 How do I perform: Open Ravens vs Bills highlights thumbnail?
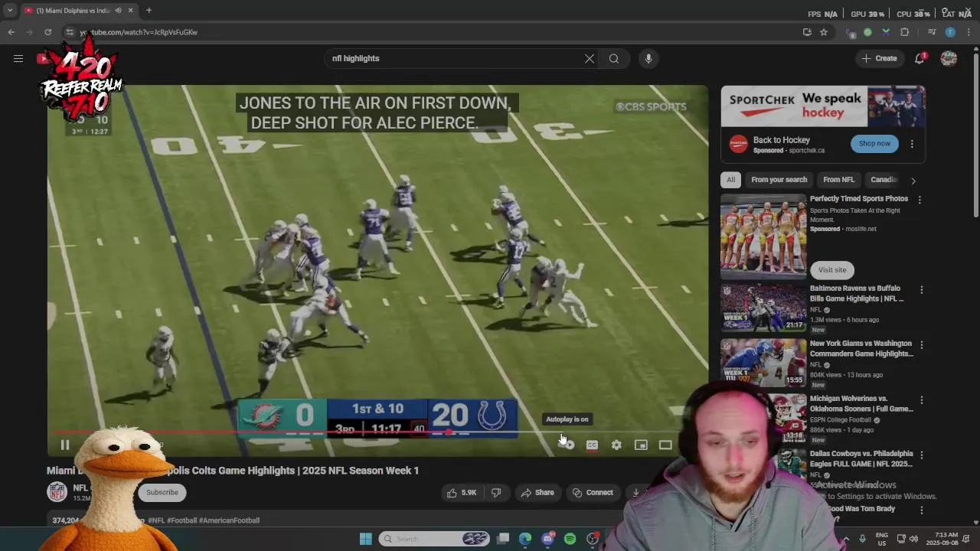[x=763, y=308]
